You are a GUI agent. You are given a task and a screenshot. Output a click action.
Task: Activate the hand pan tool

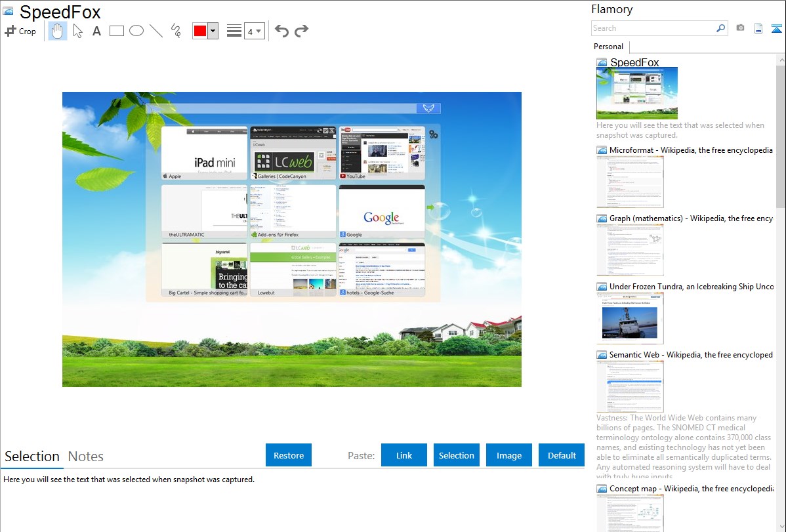pyautogui.click(x=57, y=31)
